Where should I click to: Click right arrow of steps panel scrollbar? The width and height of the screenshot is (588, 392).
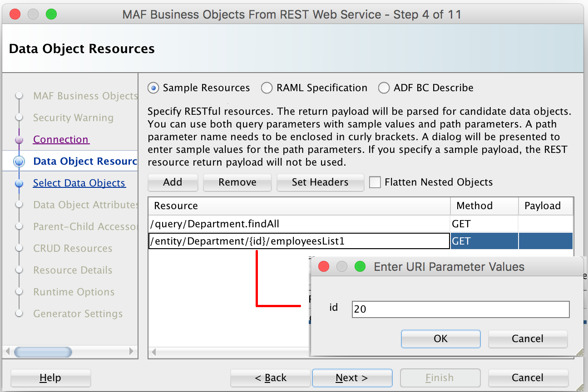pos(131,352)
